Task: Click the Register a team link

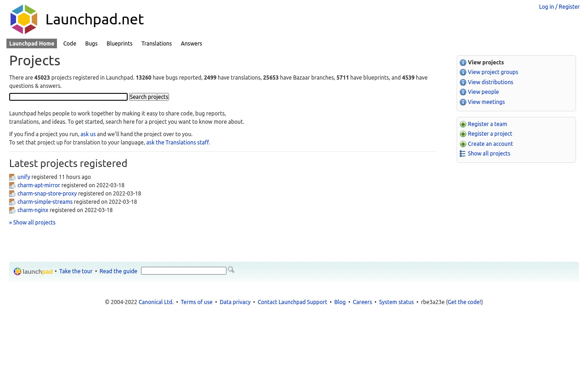Action: click(x=487, y=124)
